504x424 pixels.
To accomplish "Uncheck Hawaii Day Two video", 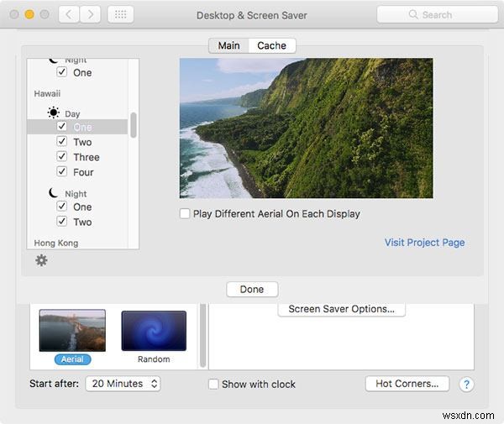I will (x=61, y=141).
